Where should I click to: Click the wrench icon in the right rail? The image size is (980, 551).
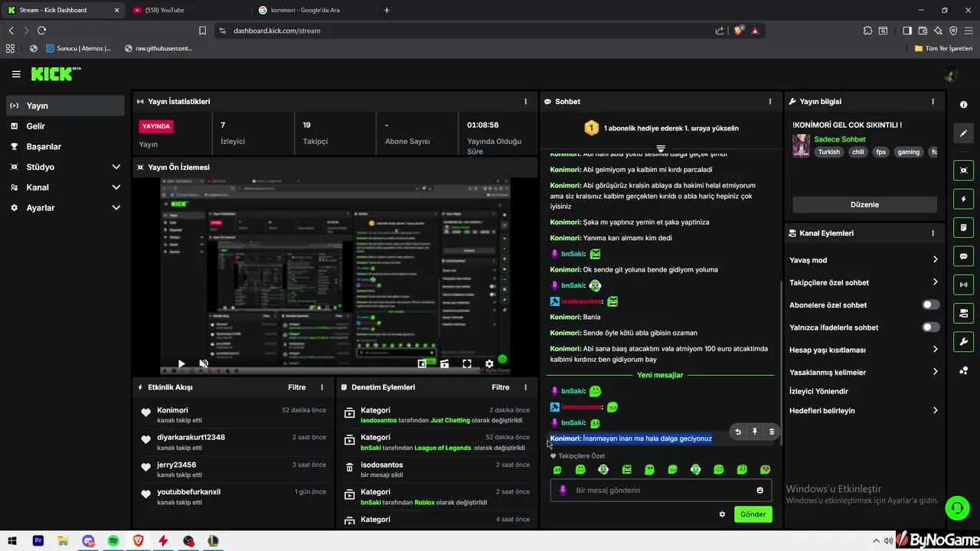963,341
